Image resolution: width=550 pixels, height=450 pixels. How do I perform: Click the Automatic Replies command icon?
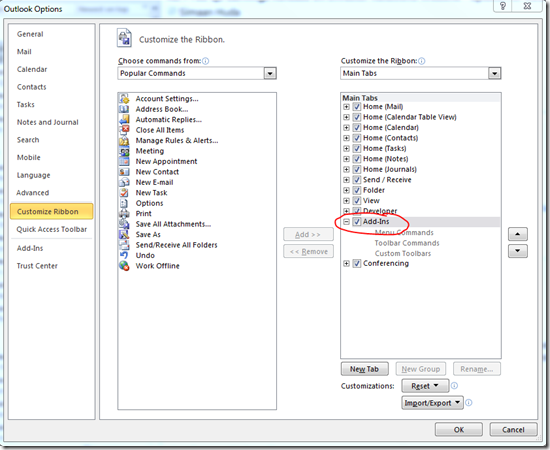pyautogui.click(x=124, y=120)
